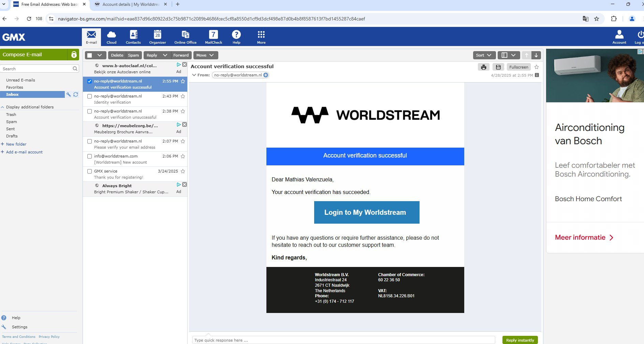
Task: Open the Sort dropdown
Action: (x=483, y=55)
